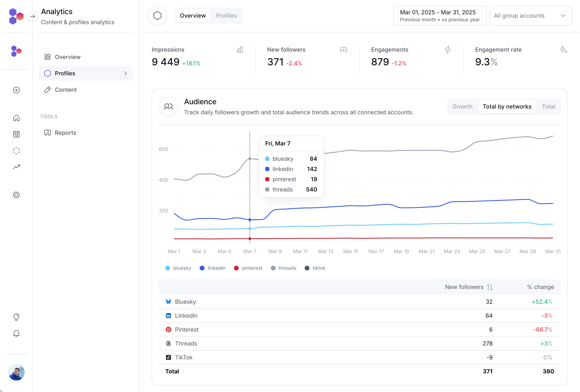580x392 pixels.
Task: Switch to the Profiles tab at the top
Action: pos(226,15)
